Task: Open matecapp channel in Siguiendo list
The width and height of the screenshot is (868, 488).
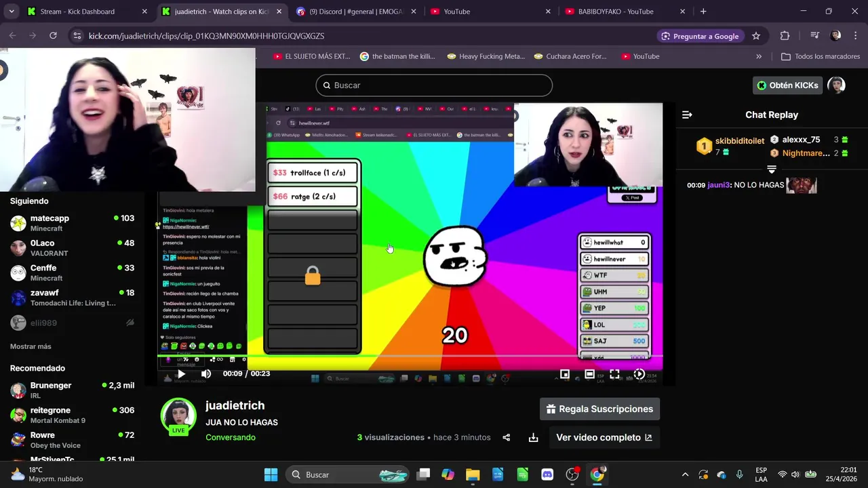Action: pos(72,223)
